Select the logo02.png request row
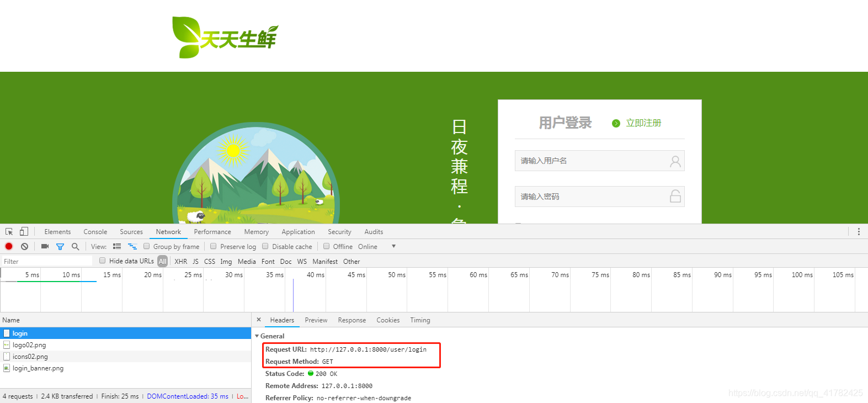The image size is (868, 403). click(x=125, y=344)
